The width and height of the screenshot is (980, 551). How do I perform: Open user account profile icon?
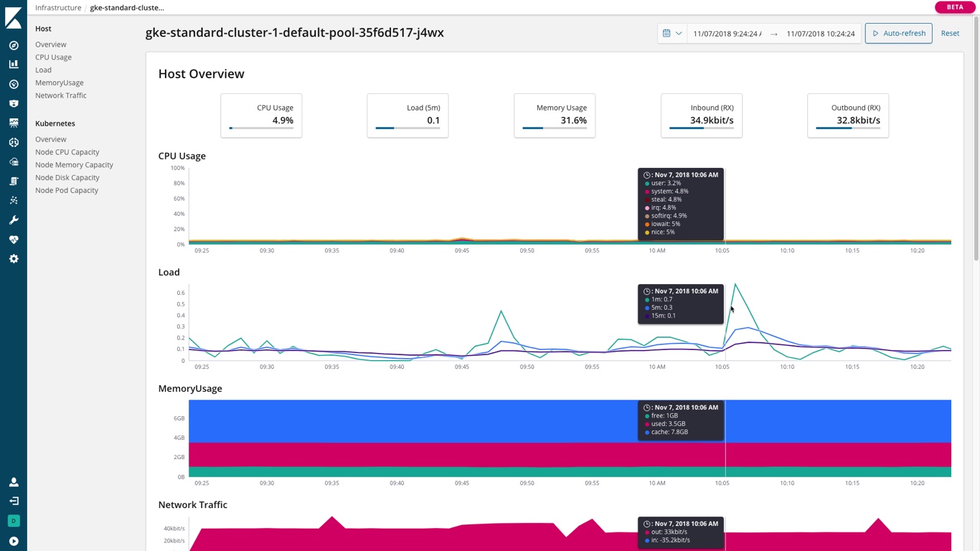14,482
